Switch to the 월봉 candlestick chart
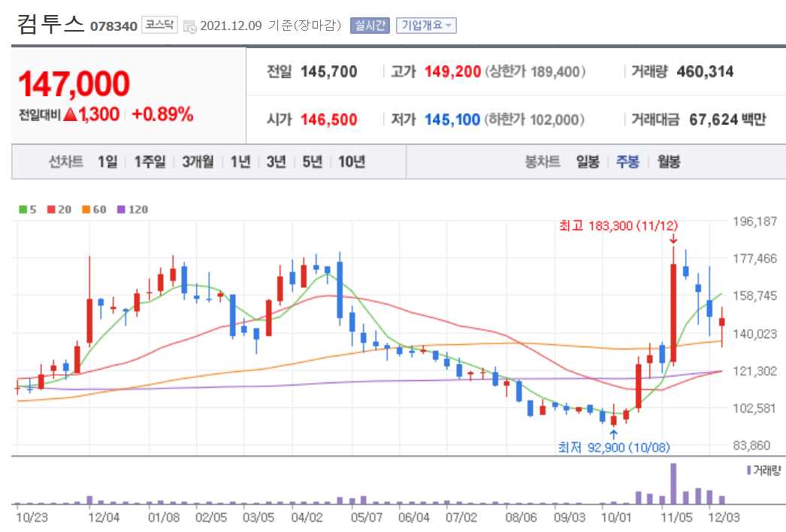Screen dimensions: 786x532 [x=668, y=162]
